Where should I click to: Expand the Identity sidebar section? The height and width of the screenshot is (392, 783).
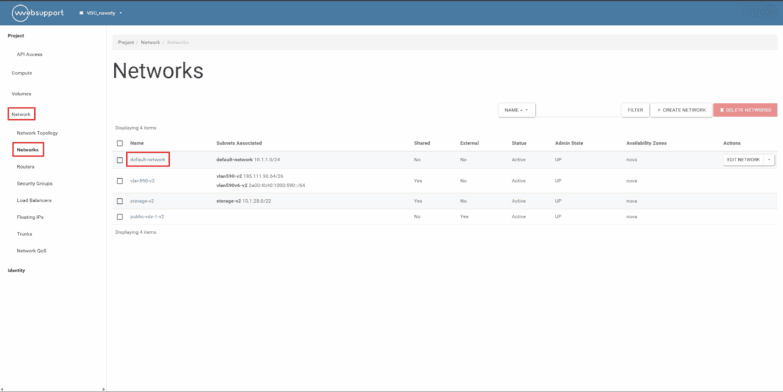[16, 271]
